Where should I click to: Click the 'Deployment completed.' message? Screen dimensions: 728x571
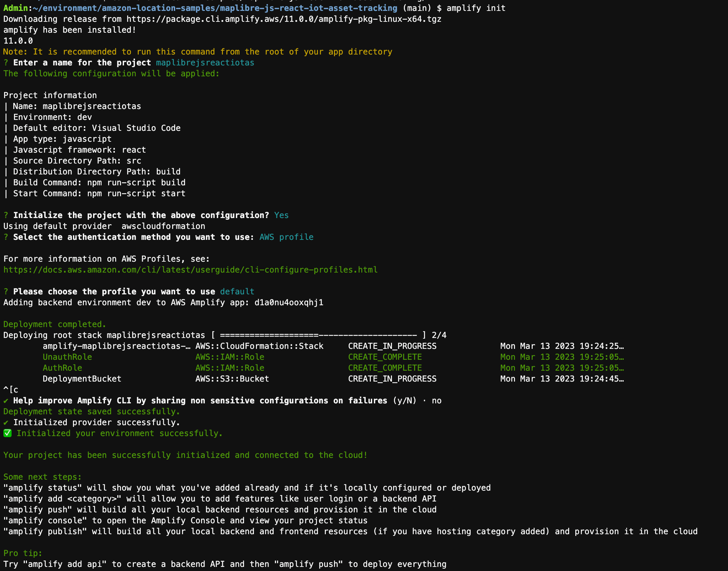55,324
